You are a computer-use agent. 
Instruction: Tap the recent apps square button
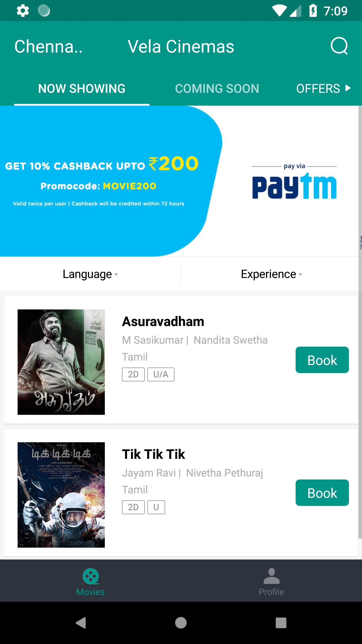(x=281, y=623)
